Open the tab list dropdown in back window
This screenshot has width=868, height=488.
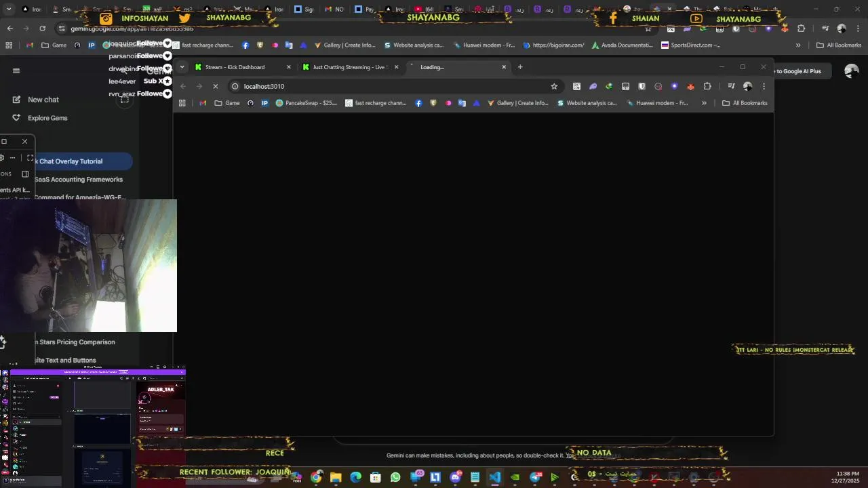click(9, 9)
